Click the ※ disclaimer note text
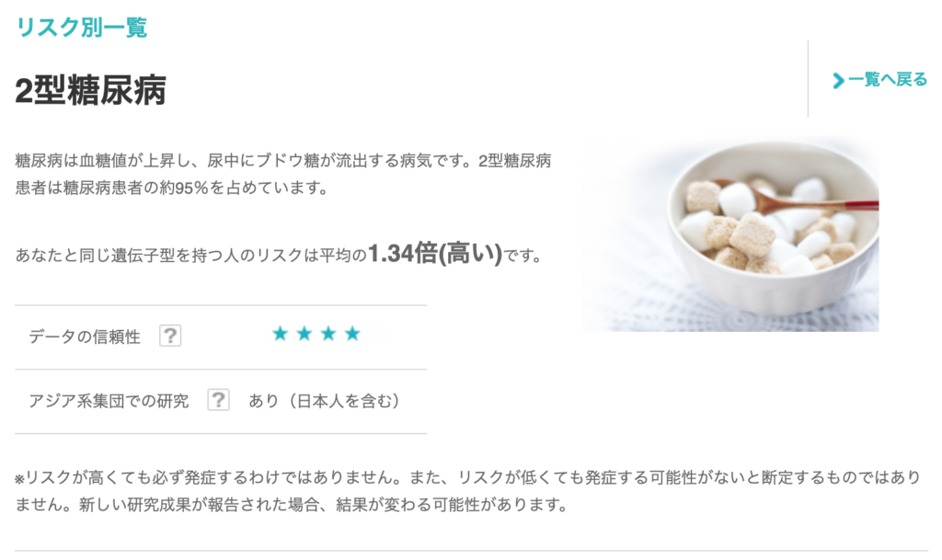 click(x=467, y=491)
